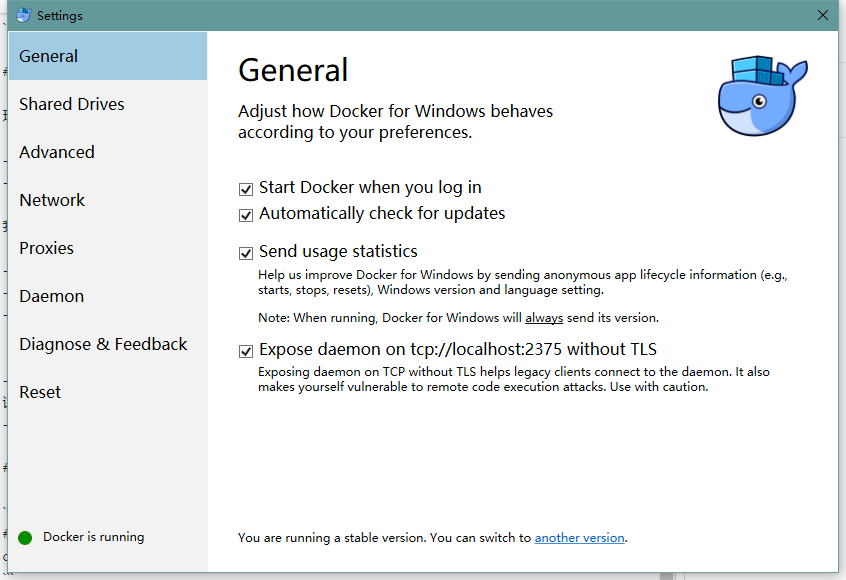
Task: Open the Shared Drives settings section
Action: tap(72, 104)
